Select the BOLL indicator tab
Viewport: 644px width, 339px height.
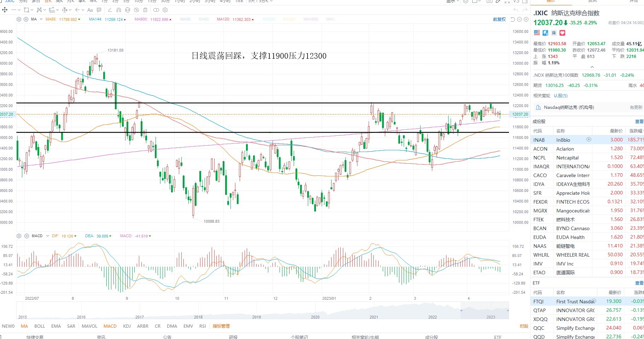point(40,326)
